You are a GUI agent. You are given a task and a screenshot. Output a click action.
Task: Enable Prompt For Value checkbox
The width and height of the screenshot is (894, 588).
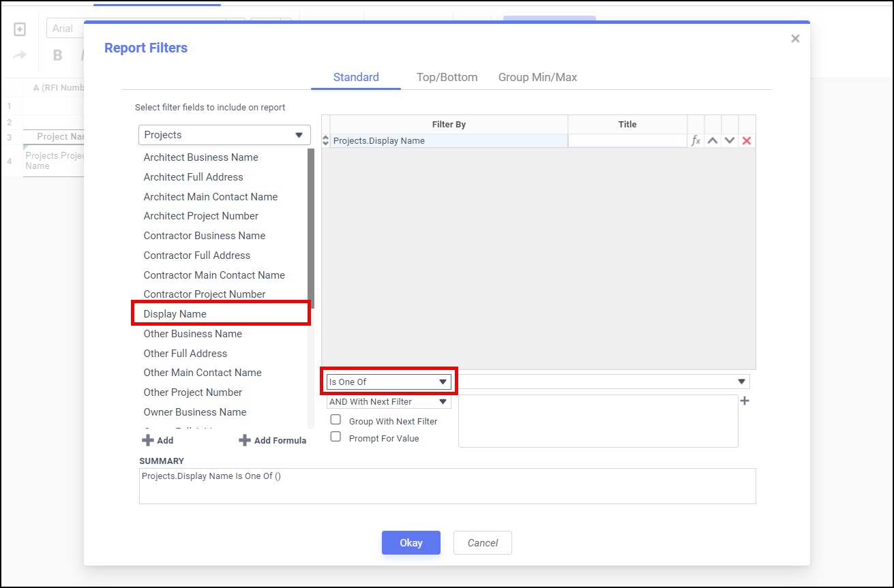click(336, 437)
